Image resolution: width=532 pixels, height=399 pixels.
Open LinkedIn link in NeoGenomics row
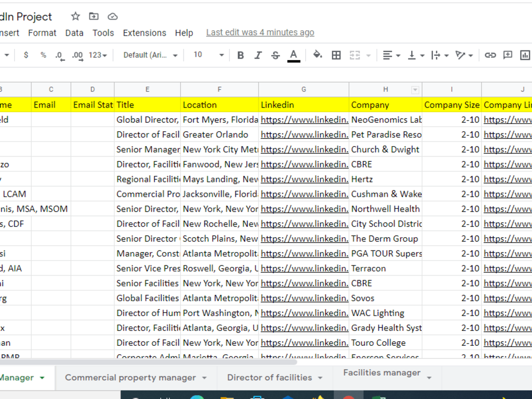tap(304, 120)
